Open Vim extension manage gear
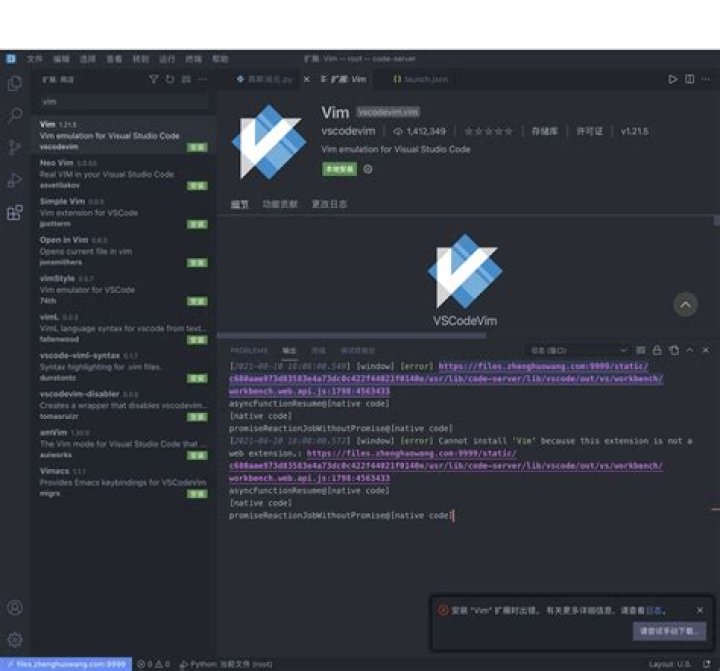720x671 pixels. 368,169
